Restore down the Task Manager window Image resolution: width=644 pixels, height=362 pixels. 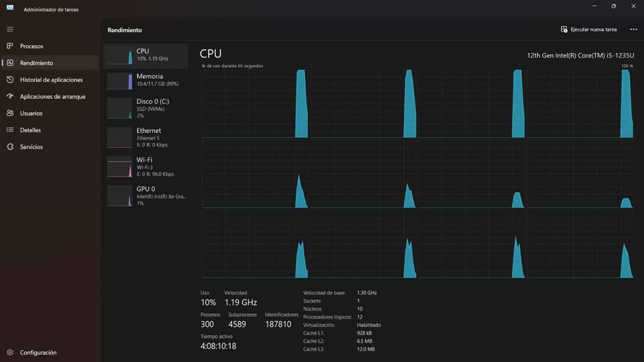[x=614, y=6]
